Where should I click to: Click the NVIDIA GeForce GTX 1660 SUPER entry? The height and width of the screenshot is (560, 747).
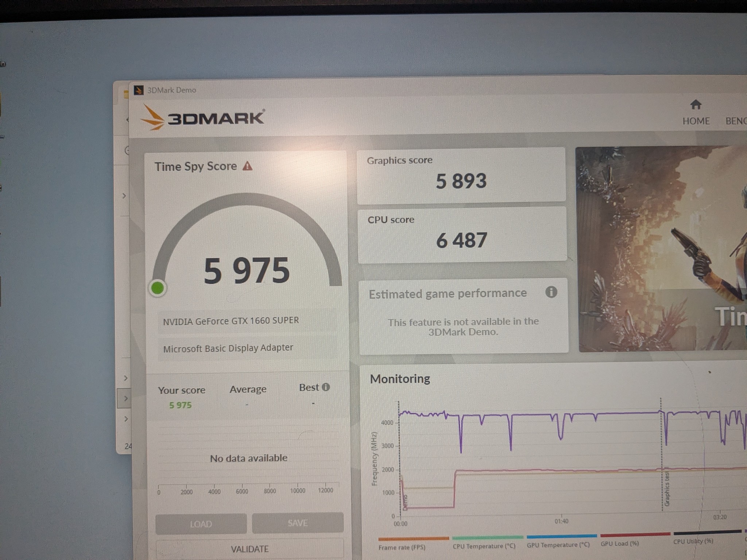click(248, 321)
